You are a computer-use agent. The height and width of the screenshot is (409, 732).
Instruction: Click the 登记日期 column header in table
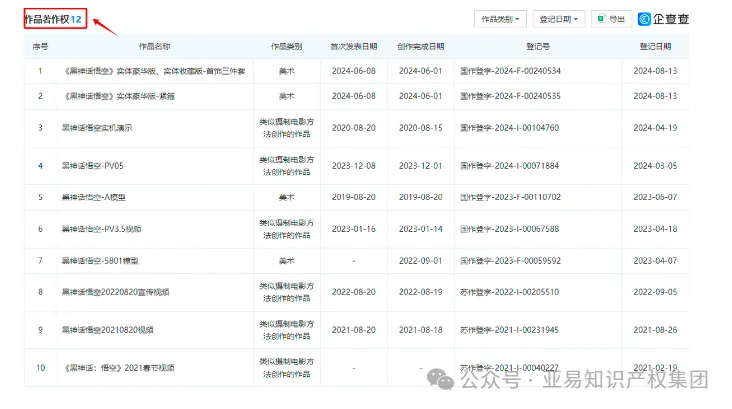[655, 47]
